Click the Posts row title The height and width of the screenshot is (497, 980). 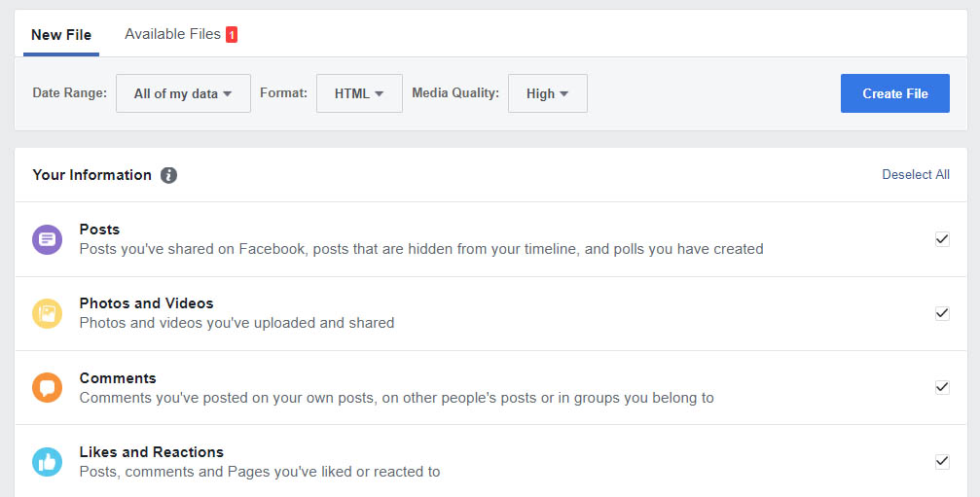pyautogui.click(x=99, y=230)
